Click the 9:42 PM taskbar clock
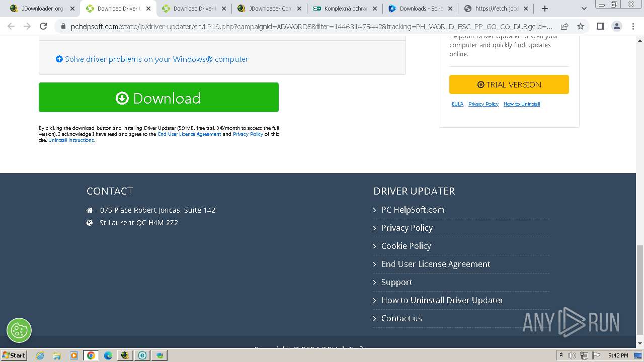 (x=618, y=355)
